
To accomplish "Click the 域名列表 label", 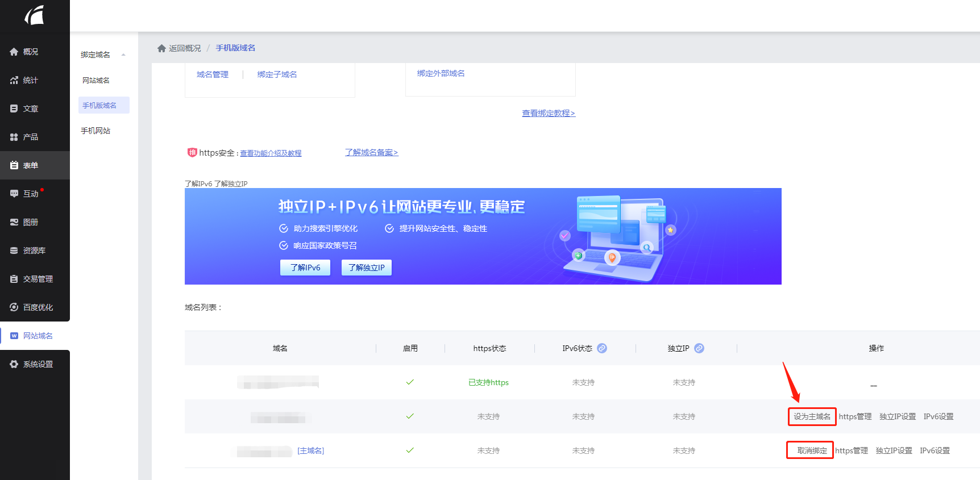I will coord(203,307).
